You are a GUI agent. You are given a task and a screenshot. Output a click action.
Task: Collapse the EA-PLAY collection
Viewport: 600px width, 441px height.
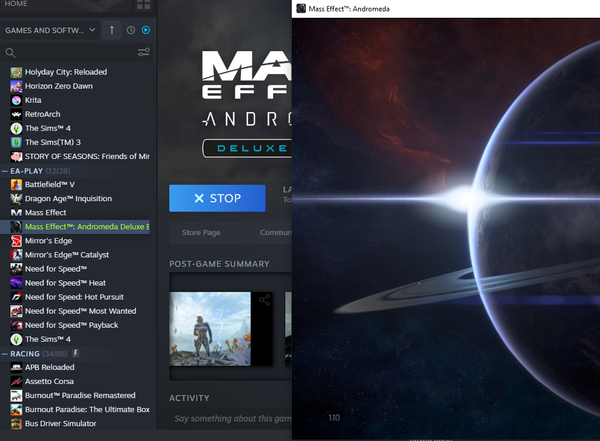[x=5, y=172]
